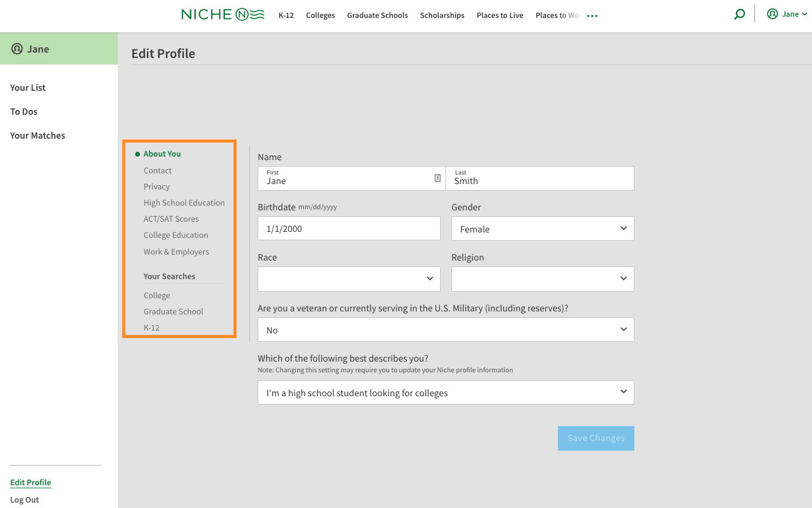The image size is (812, 508).
Task: Switch to ACT/SAT Scores section
Action: 171,219
